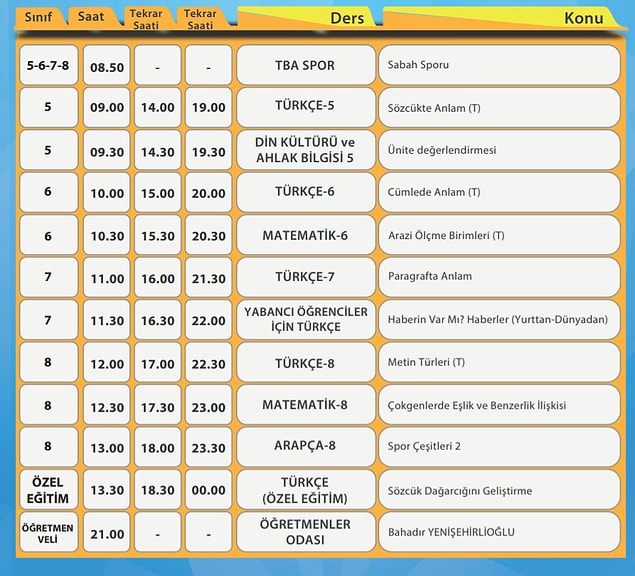The width and height of the screenshot is (635, 576).
Task: Click the 12.00 time cell
Action: (x=107, y=362)
